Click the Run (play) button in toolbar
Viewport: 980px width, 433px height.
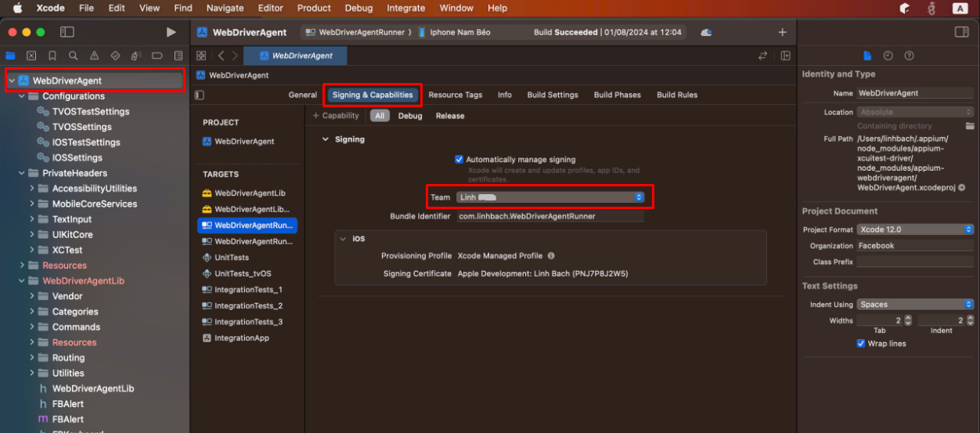pyautogui.click(x=171, y=32)
